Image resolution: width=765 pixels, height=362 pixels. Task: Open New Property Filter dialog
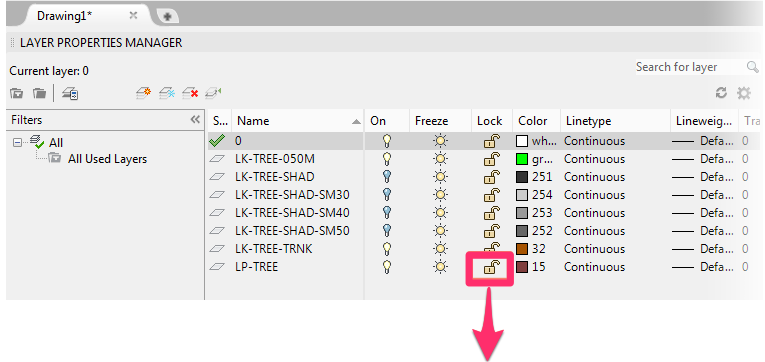tap(17, 93)
